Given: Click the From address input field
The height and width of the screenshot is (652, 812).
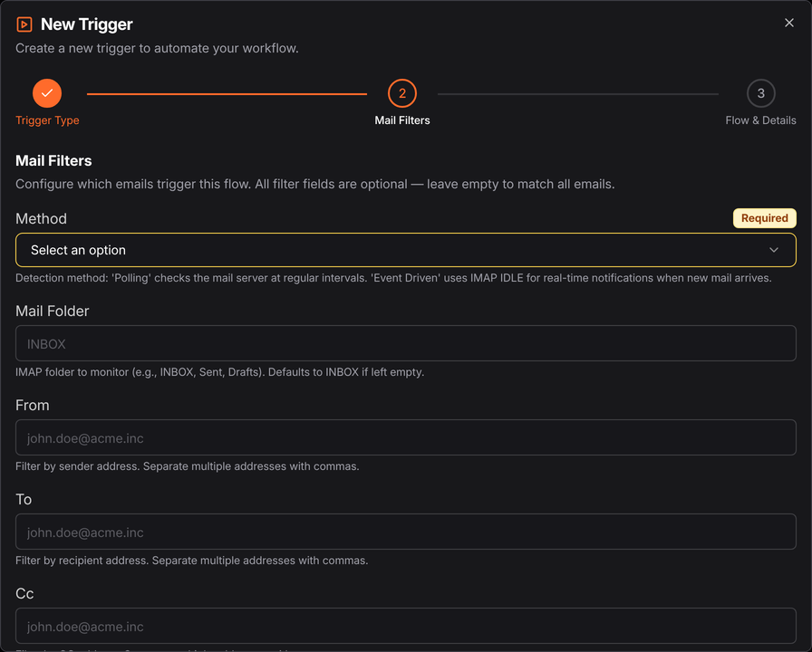Looking at the screenshot, I should pyautogui.click(x=405, y=437).
